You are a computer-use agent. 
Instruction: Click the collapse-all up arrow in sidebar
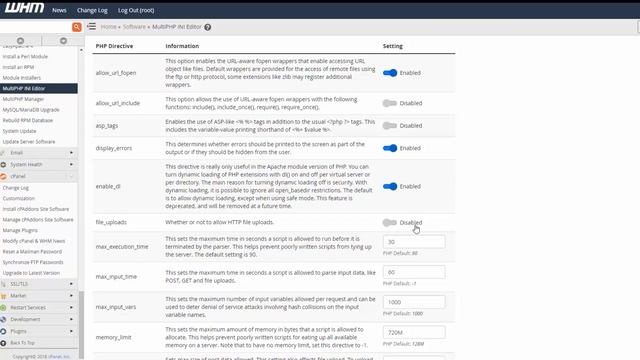click(x=20, y=40)
